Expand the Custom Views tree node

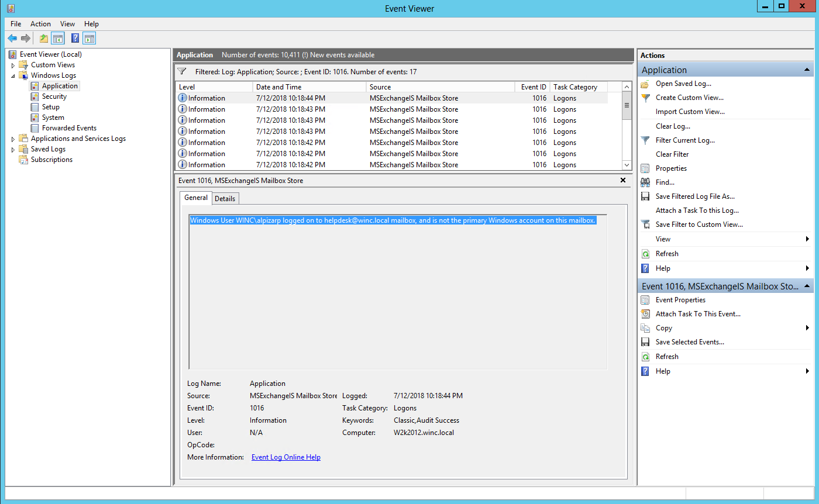click(x=13, y=64)
